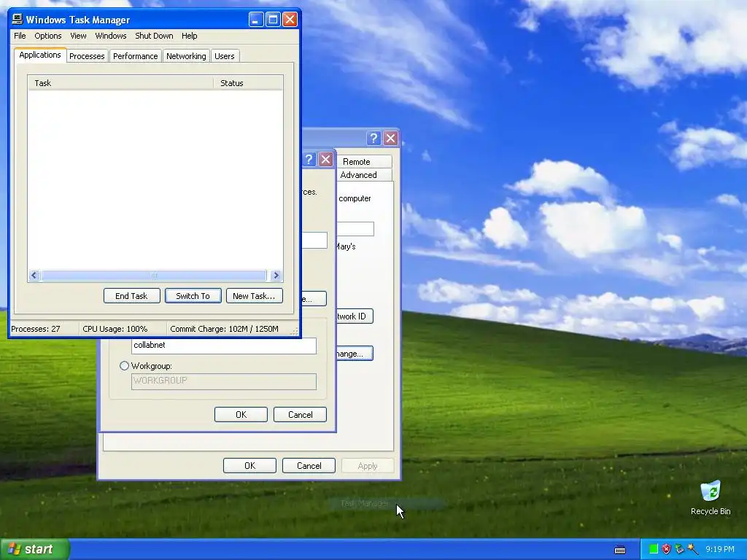Open the File menu
This screenshot has height=560, width=747.
click(20, 36)
